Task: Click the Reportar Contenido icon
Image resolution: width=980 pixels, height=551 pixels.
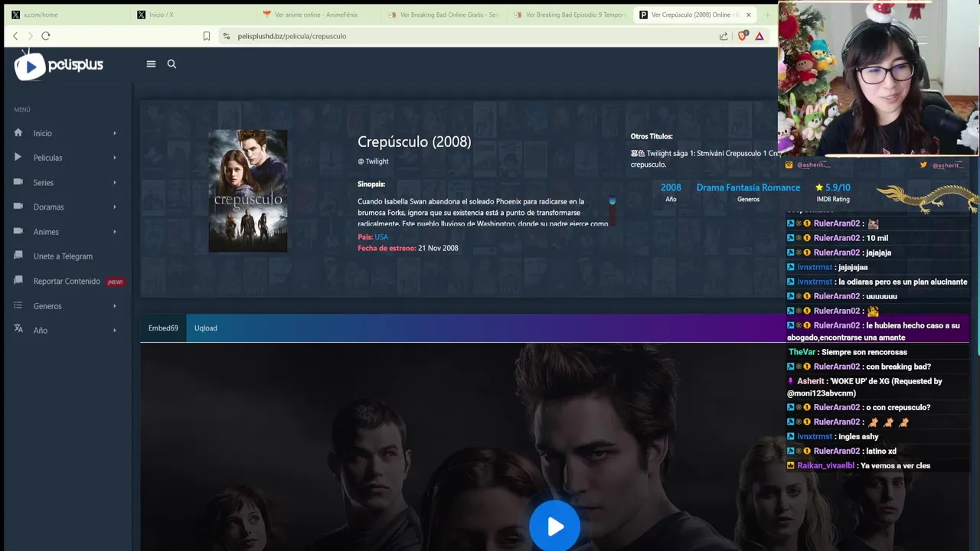Action: click(18, 281)
